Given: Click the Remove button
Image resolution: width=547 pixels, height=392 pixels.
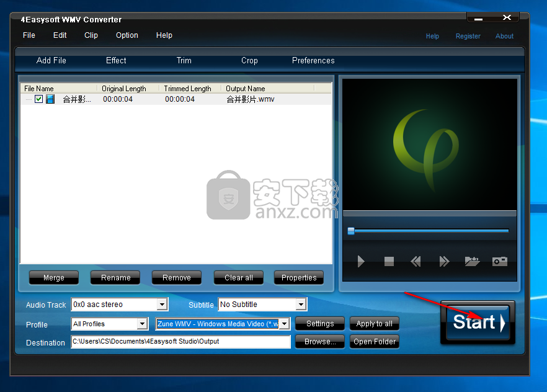Looking at the screenshot, I should pos(177,278).
